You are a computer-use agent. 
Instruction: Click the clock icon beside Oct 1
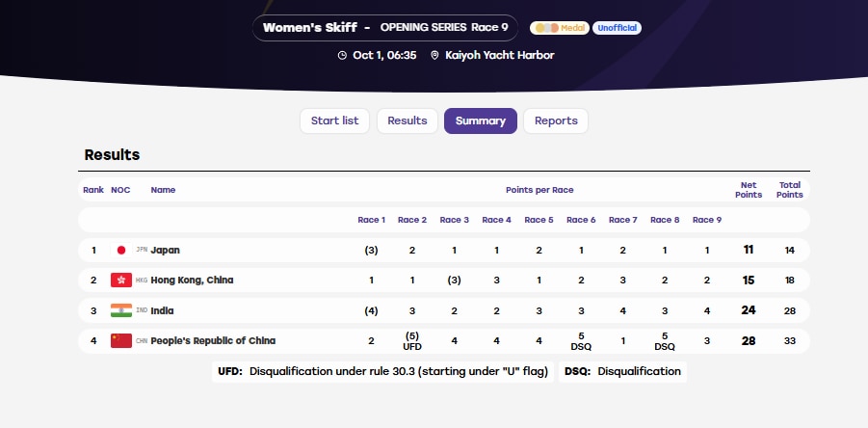point(342,55)
